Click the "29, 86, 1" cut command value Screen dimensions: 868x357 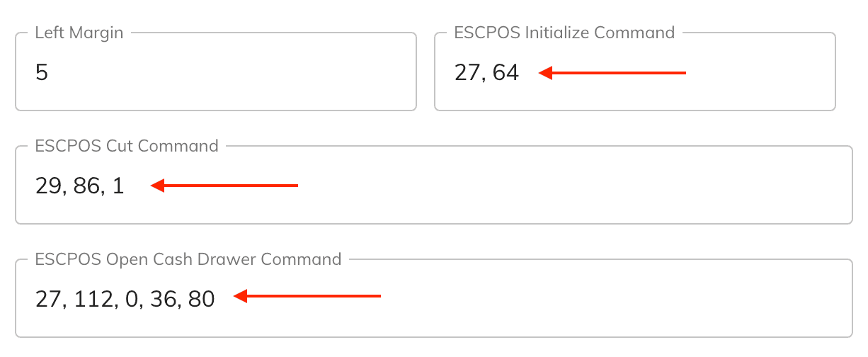pos(79,186)
